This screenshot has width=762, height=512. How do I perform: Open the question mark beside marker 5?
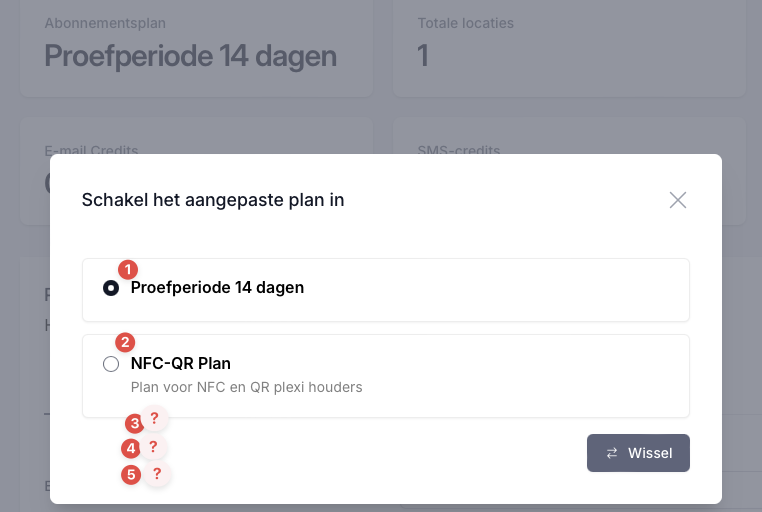click(x=157, y=473)
